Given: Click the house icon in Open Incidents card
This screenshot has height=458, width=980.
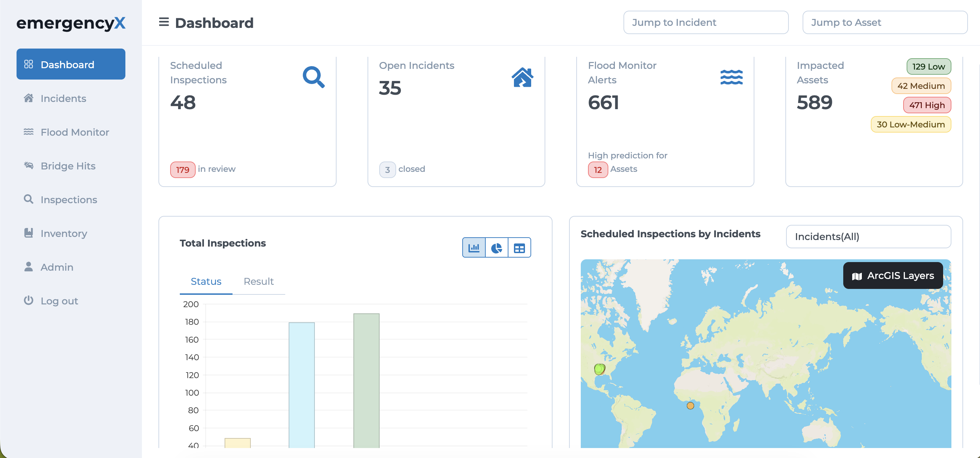Looking at the screenshot, I should pos(522,77).
